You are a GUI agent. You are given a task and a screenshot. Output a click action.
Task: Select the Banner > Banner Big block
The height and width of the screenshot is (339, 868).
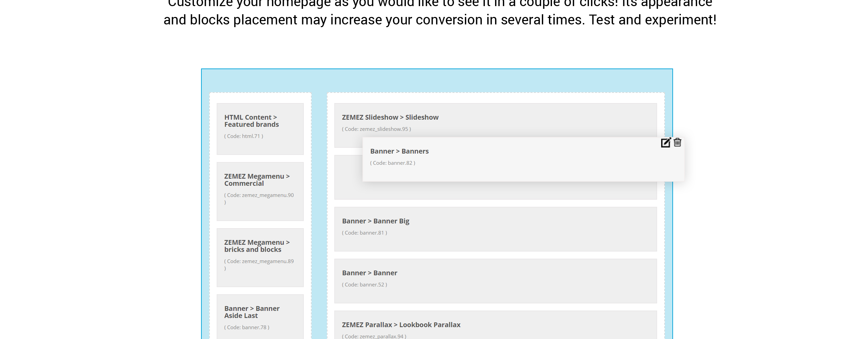point(495,229)
